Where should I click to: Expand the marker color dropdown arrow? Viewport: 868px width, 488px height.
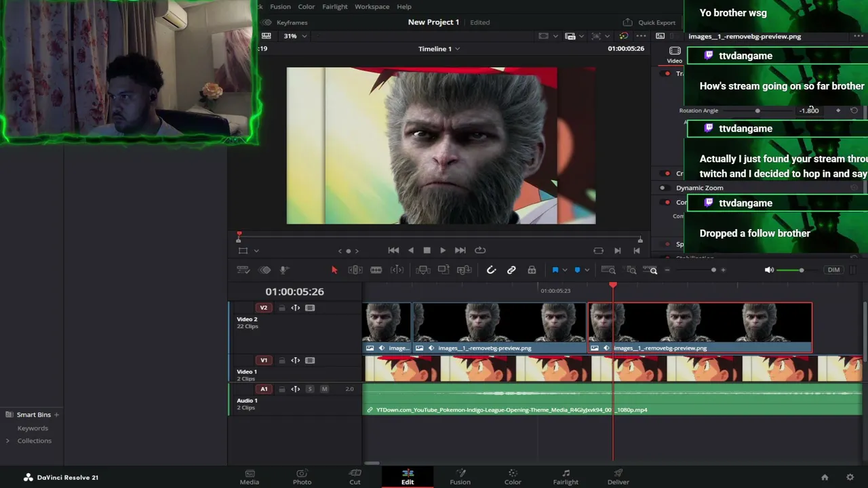pyautogui.click(x=587, y=270)
